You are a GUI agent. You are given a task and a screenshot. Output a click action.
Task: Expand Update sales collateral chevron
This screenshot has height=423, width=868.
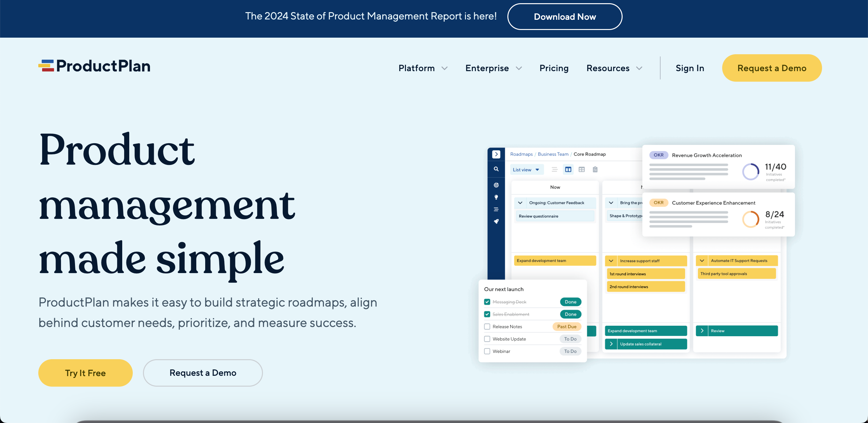tap(611, 344)
